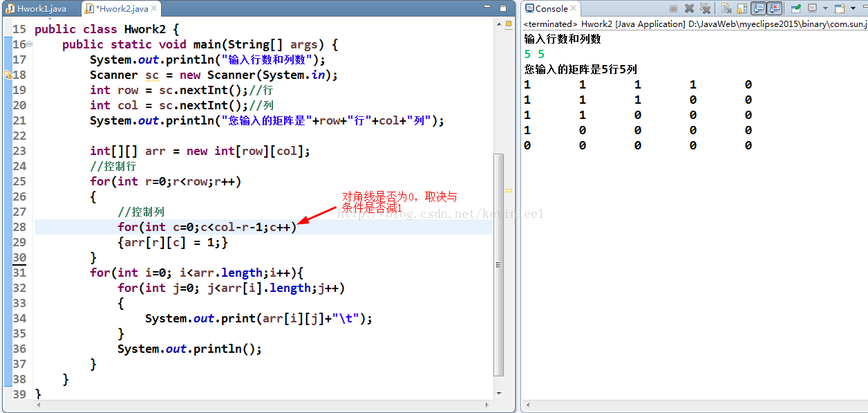The image size is (868, 413).
Task: Clear the Console output
Action: (726, 8)
